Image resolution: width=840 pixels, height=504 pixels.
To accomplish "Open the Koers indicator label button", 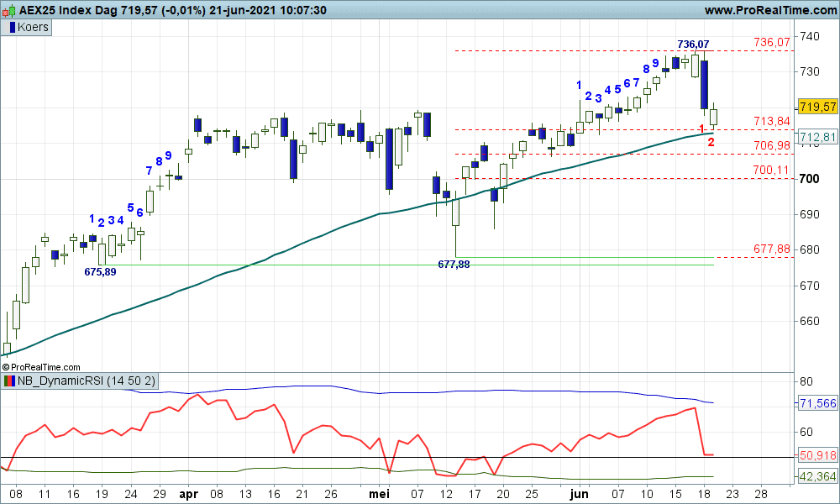I will coord(26,28).
